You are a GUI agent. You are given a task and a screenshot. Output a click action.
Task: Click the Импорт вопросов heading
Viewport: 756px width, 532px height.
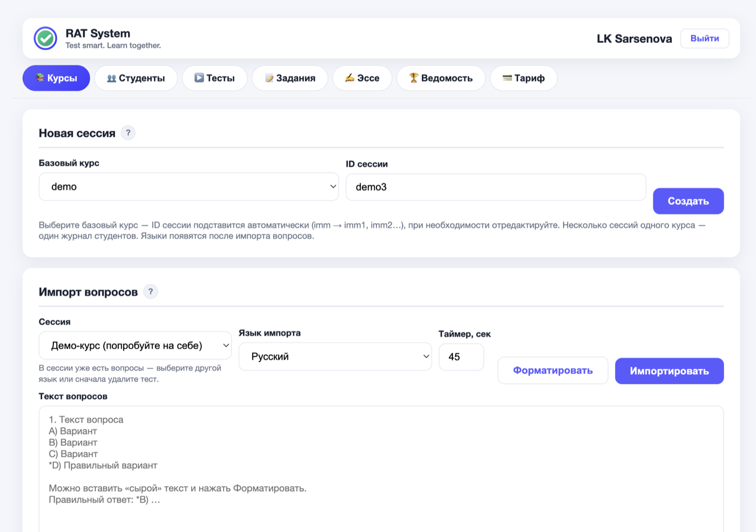tap(89, 292)
